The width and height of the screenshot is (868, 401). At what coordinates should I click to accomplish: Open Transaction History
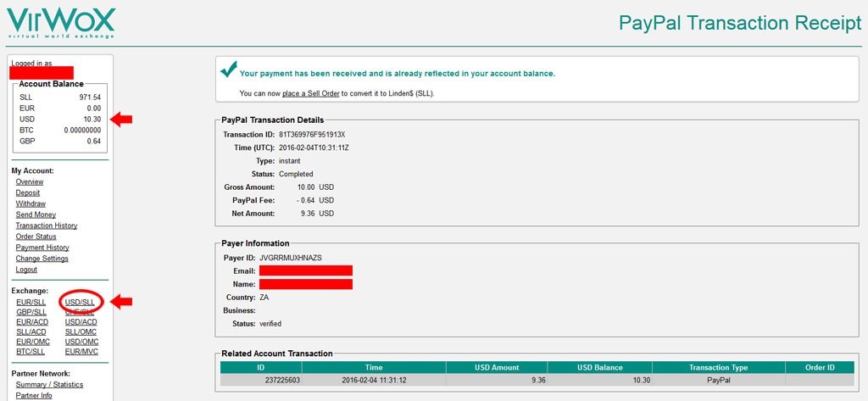(x=47, y=226)
